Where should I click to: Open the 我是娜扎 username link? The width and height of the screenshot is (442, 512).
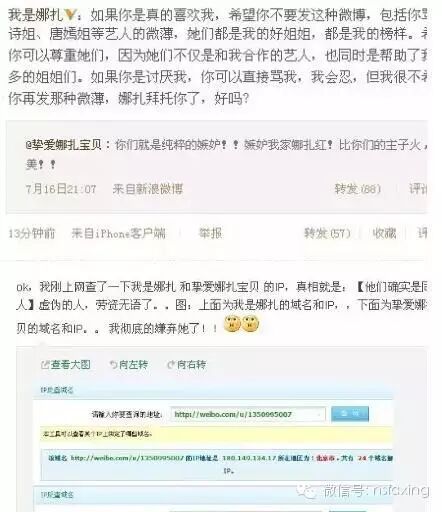pos(36,15)
